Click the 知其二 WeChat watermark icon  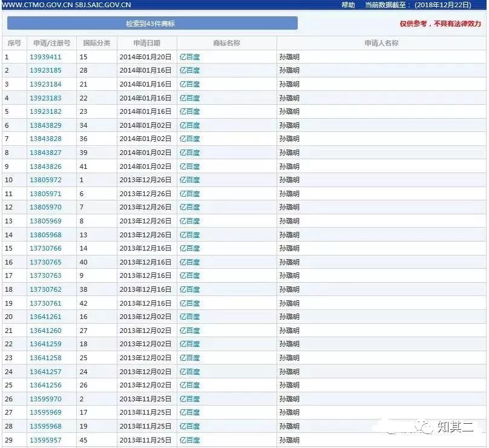pos(425,428)
